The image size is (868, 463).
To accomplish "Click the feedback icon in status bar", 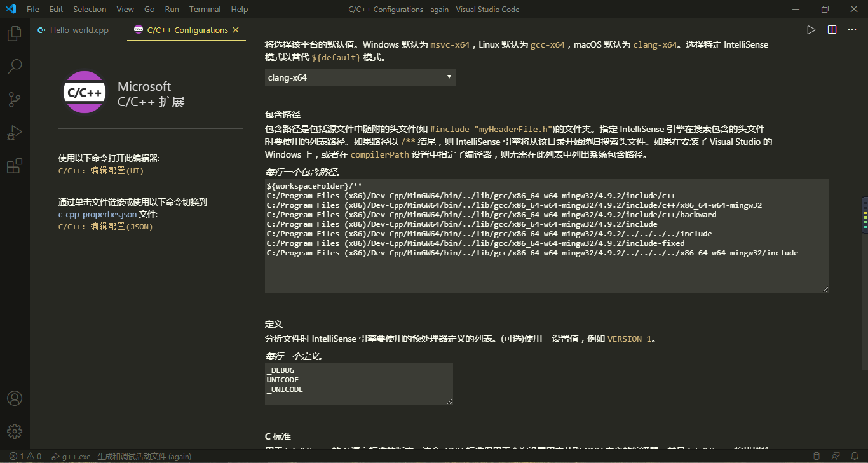I will tap(836, 456).
